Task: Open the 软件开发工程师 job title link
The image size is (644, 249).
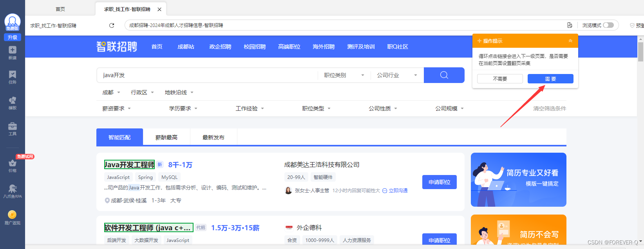Action: [x=148, y=227]
